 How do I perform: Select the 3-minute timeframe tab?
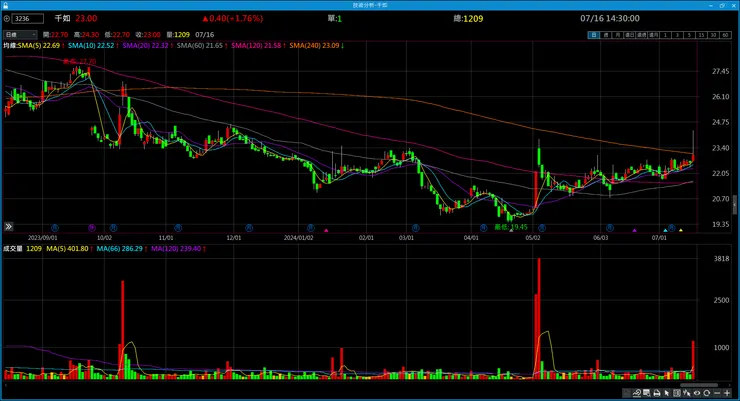pyautogui.click(x=677, y=35)
